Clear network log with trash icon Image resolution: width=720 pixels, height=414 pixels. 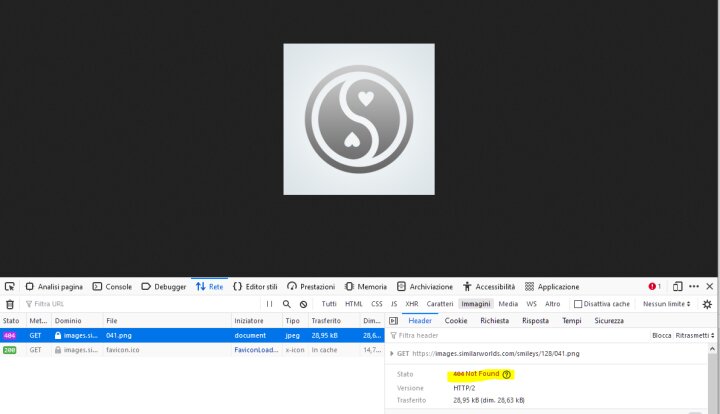(x=10, y=304)
